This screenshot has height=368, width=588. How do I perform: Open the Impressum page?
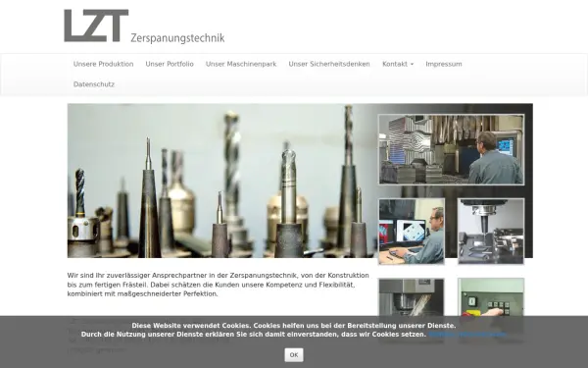pos(444,64)
